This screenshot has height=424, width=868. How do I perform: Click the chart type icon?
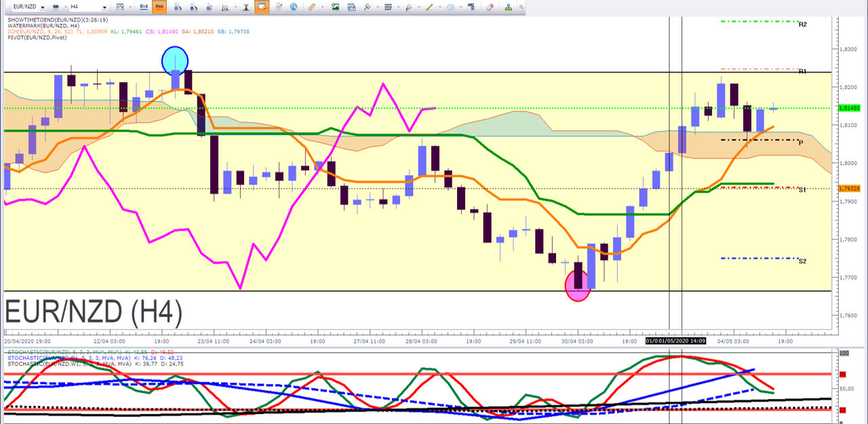pyautogui.click(x=120, y=7)
